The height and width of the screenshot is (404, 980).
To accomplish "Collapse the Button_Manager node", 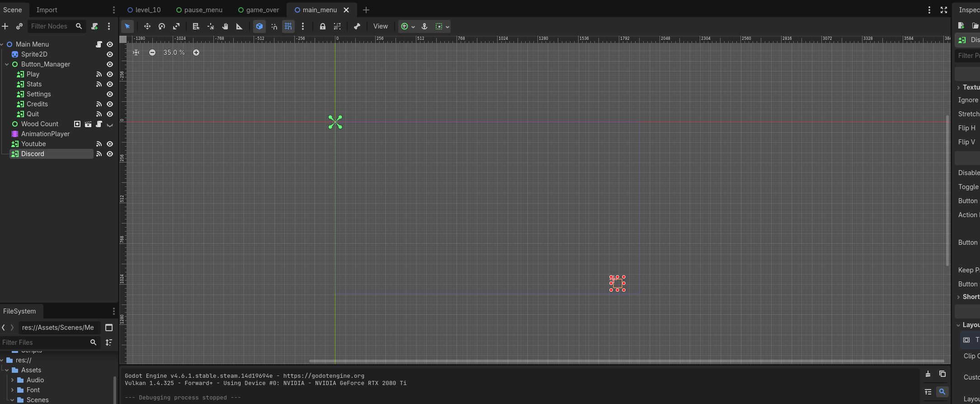I will pyautogui.click(x=7, y=64).
